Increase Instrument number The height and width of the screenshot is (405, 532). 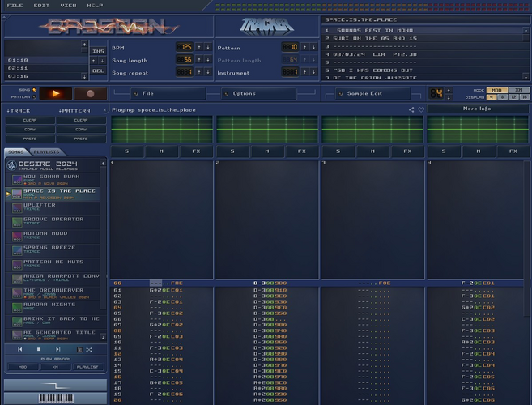304,72
